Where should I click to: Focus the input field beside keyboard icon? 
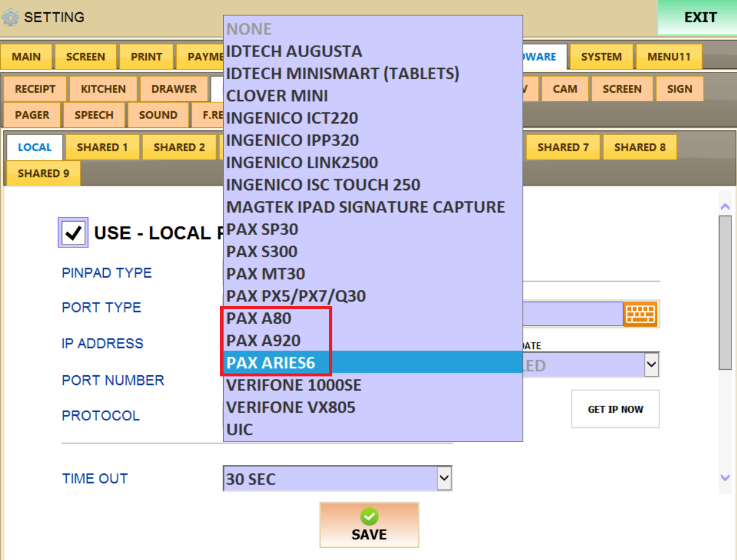[x=573, y=314]
